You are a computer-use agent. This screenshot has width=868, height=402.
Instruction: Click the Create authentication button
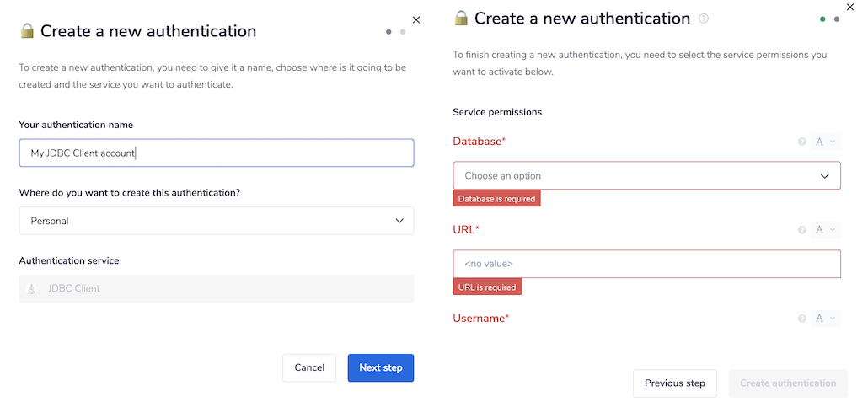tap(788, 383)
